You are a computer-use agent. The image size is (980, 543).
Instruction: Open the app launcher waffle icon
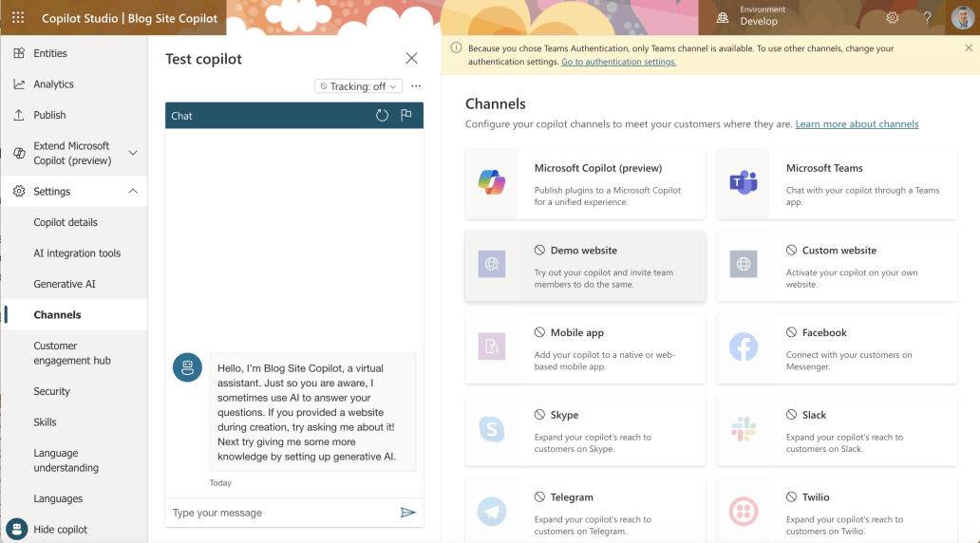point(18,17)
